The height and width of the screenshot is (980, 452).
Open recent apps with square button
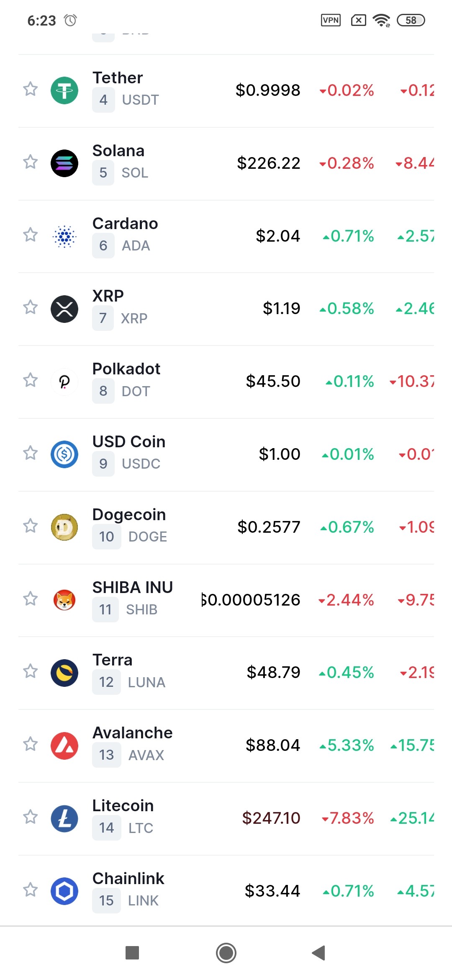(x=132, y=953)
